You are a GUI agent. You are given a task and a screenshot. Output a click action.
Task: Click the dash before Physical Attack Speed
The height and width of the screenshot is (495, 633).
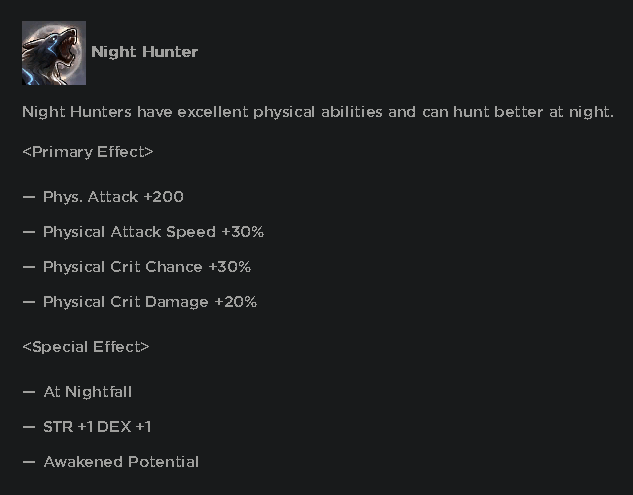[x=28, y=232]
